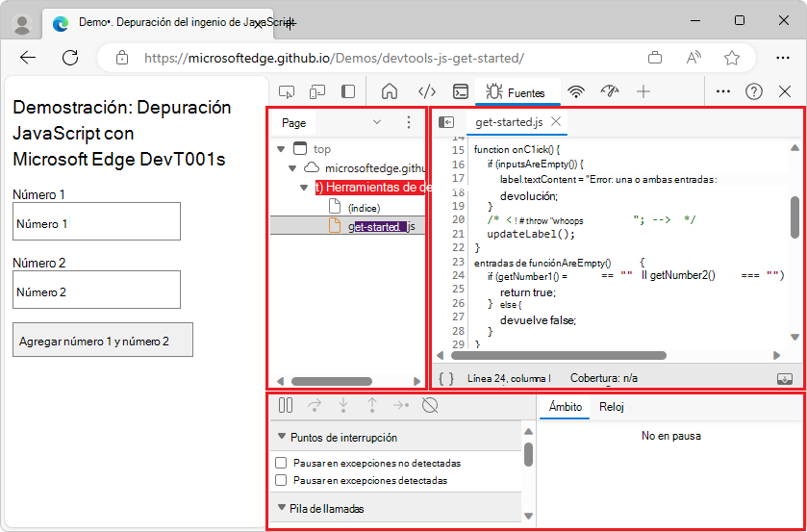This screenshot has width=807, height=532.
Task: Switch to Reloj tab
Action: (x=612, y=407)
